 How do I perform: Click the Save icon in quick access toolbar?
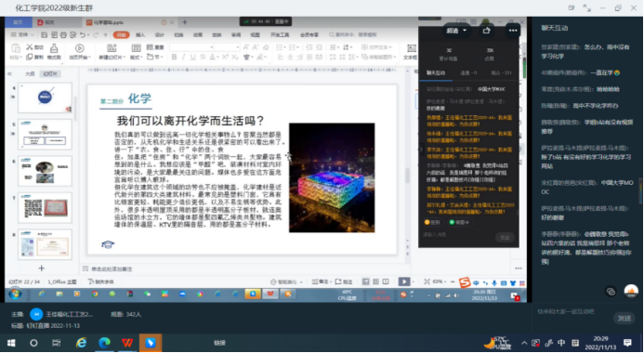[45, 35]
